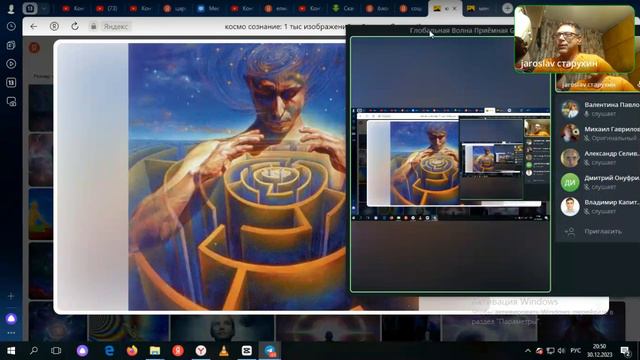640x360 pixels.
Task: Switch input language via РУС indicator
Action: point(576,351)
